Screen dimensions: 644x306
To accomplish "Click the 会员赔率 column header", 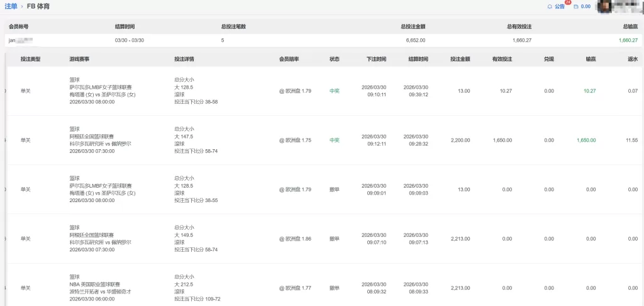I will 289,59.
